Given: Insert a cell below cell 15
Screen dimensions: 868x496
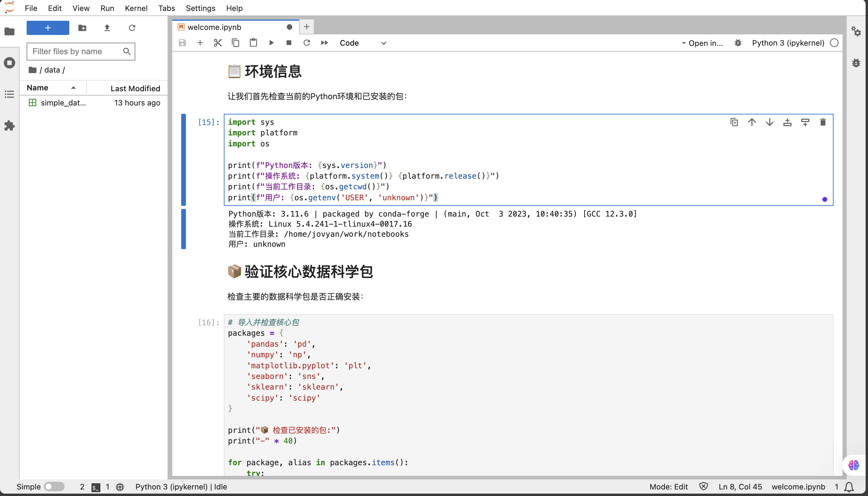Looking at the screenshot, I should [x=805, y=122].
